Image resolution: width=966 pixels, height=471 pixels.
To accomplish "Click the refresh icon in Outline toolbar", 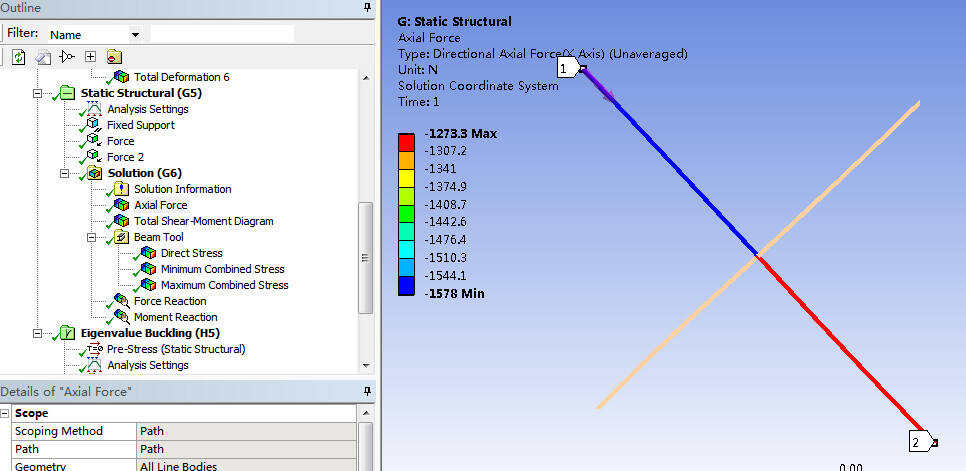I will click(18, 57).
